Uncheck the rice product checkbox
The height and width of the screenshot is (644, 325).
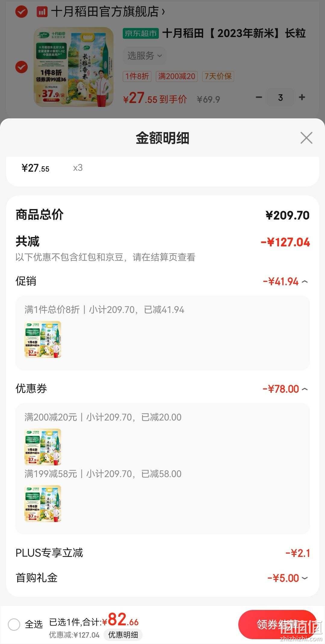pyautogui.click(x=21, y=67)
